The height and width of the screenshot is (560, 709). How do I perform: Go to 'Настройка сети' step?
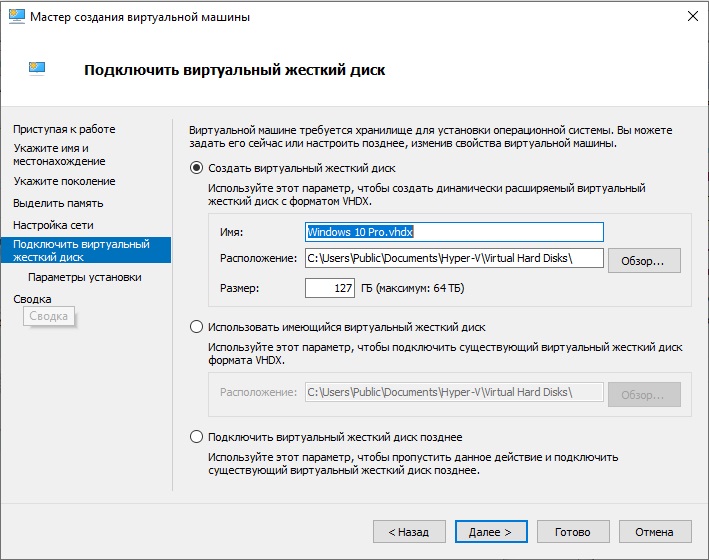click(53, 225)
